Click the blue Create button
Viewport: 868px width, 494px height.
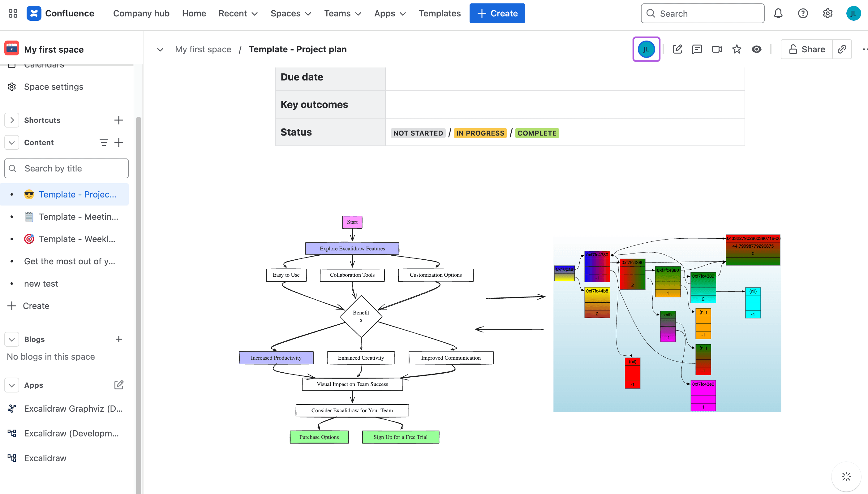tap(497, 13)
